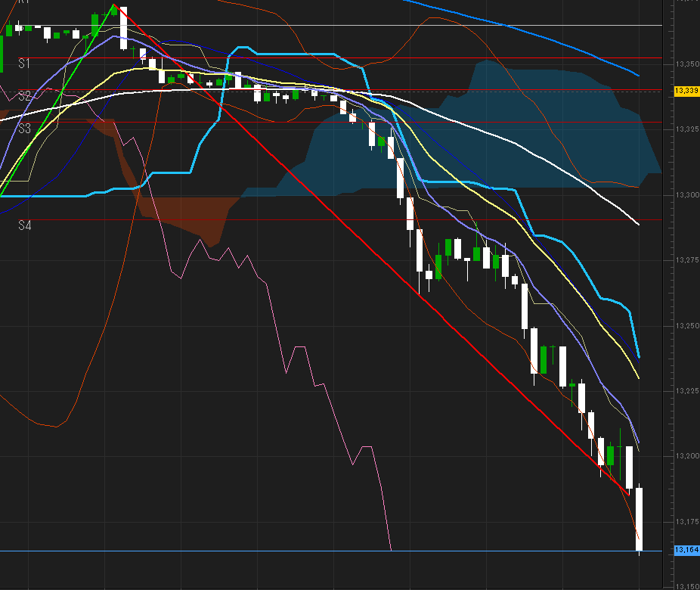Select the green rising trendline

57,101
